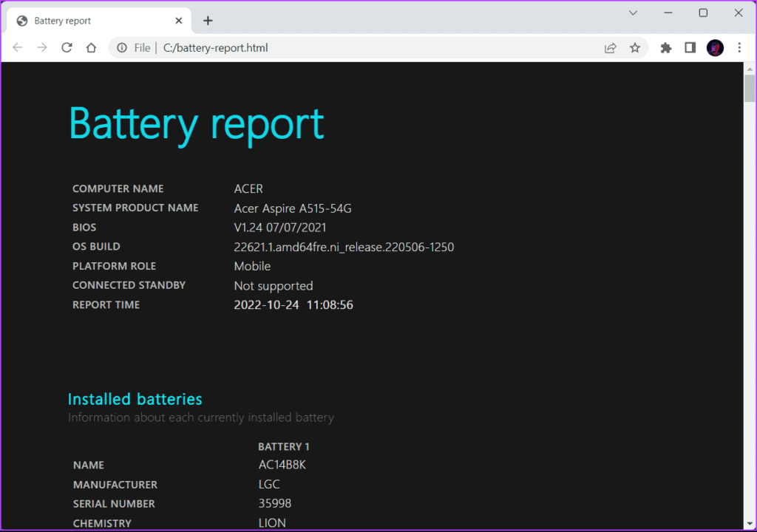757x532 pixels.
Task: Click the profile avatar icon
Action: (x=714, y=47)
